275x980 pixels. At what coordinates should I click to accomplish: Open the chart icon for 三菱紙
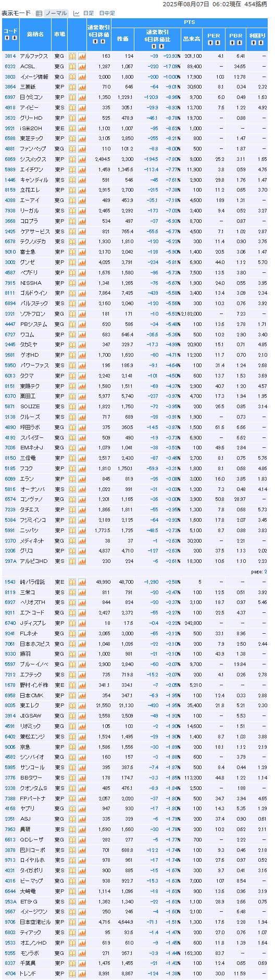[x=82, y=87]
